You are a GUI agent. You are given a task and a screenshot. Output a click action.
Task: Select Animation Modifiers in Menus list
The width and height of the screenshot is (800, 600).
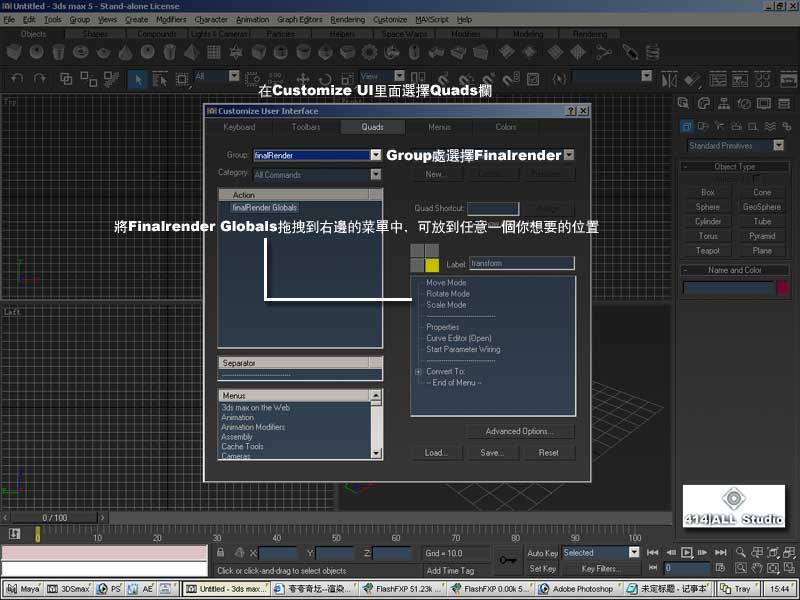point(253,427)
